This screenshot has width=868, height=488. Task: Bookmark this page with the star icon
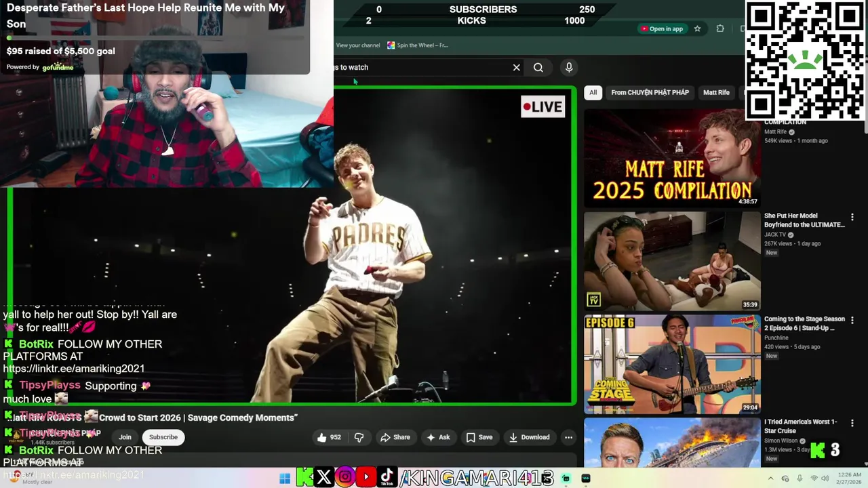(x=697, y=28)
